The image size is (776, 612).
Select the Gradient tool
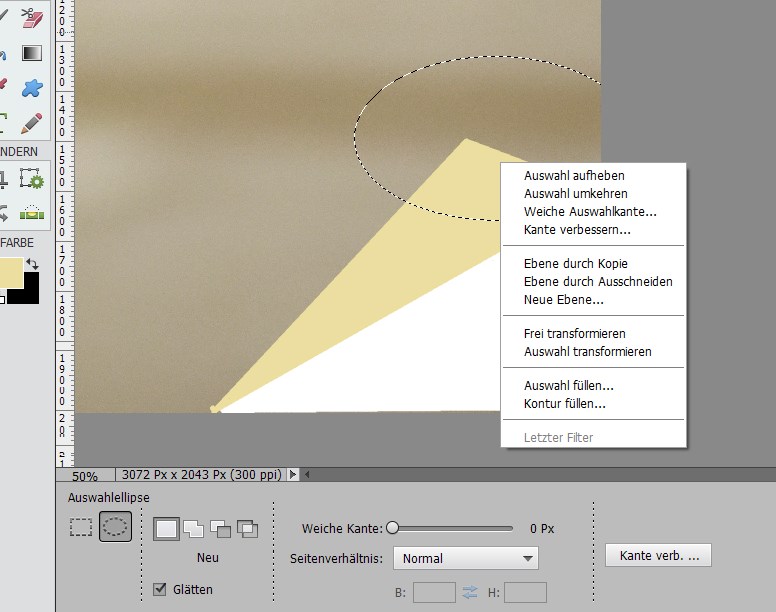31,53
